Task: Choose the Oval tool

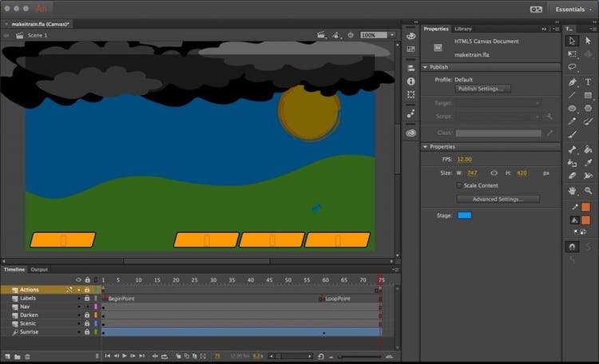Action: [572, 109]
